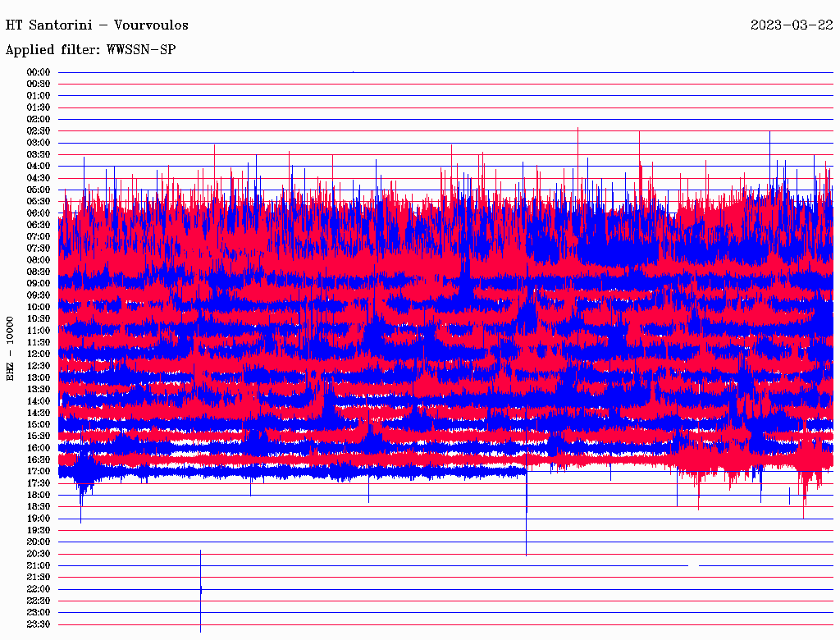The width and height of the screenshot is (840, 640).
Task: Select the 23:30 time label
Action: point(39,624)
